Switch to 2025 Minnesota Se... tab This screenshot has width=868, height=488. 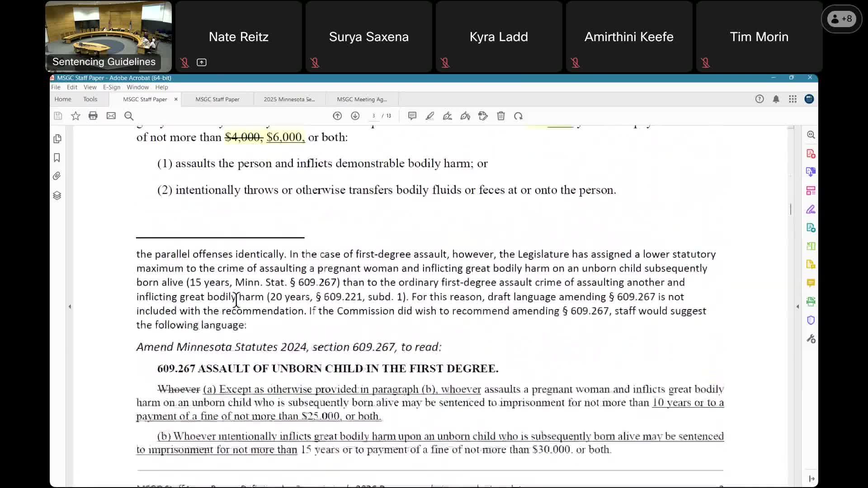(289, 99)
